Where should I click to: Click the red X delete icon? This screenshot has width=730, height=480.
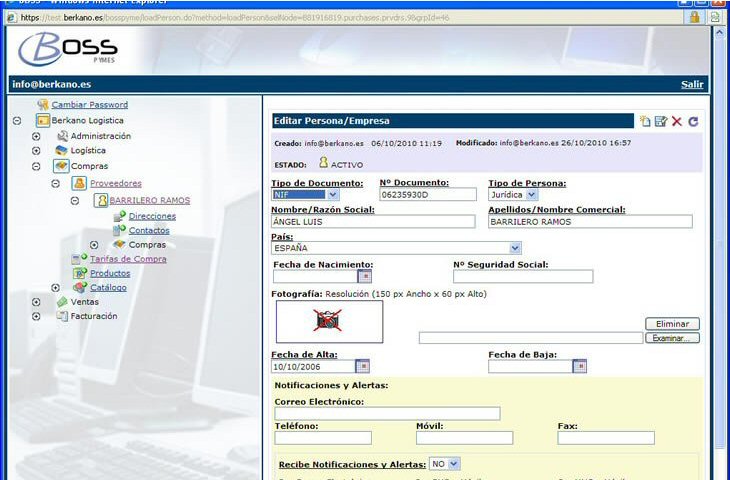click(677, 121)
